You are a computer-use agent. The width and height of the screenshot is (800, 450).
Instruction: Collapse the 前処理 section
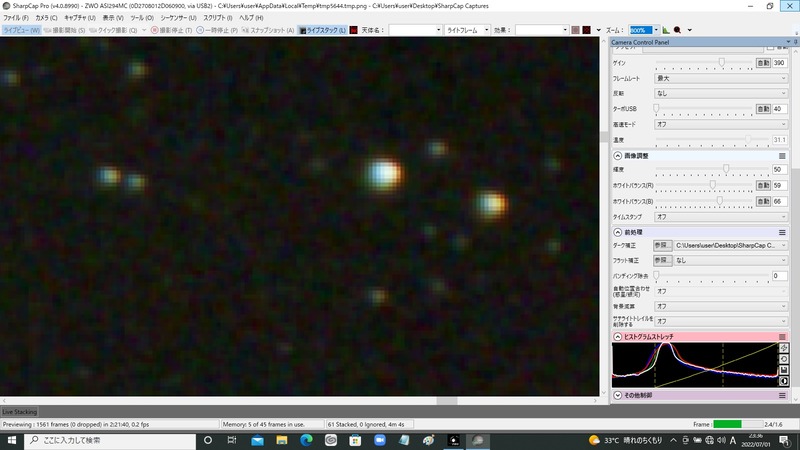(x=617, y=232)
